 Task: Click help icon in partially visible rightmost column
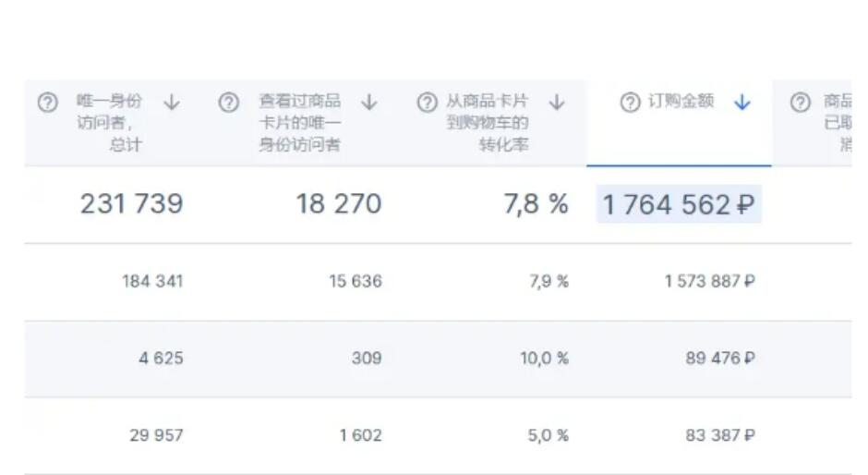coord(801,103)
